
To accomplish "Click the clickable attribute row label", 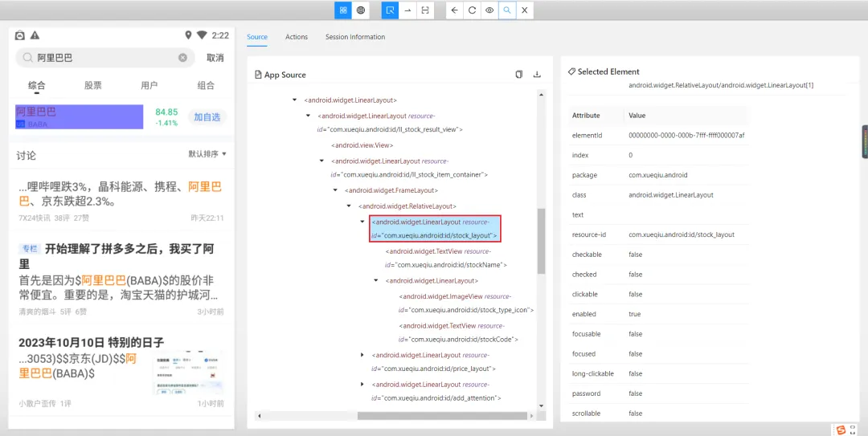I will (x=586, y=295).
